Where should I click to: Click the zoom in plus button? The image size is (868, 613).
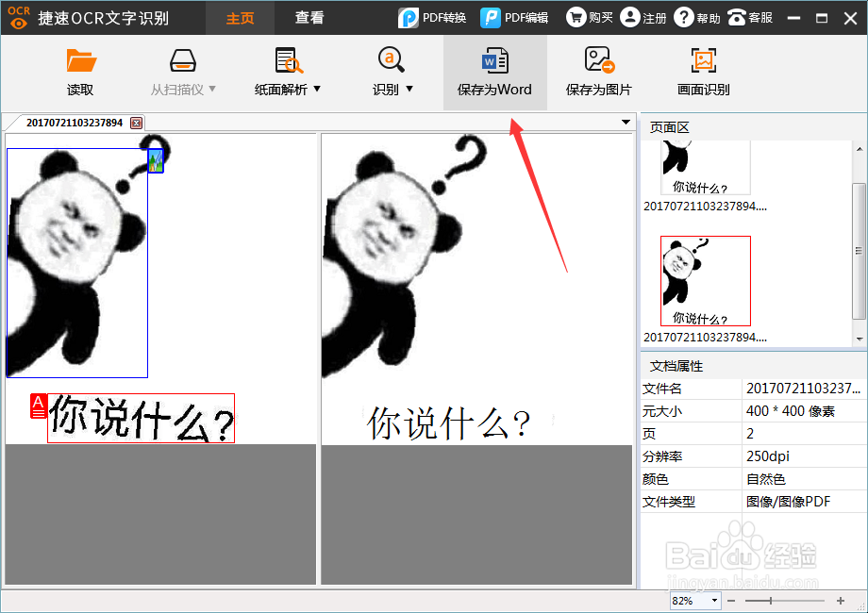841,601
